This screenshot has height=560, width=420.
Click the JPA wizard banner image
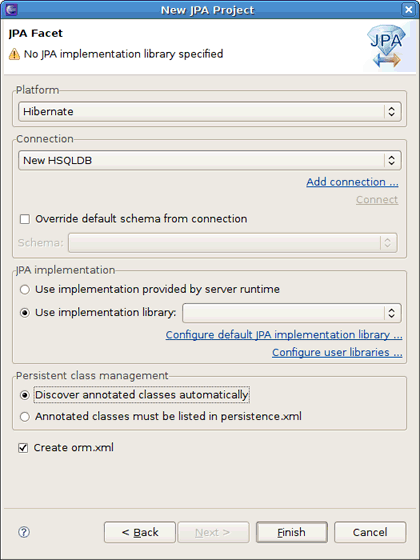coord(386,46)
